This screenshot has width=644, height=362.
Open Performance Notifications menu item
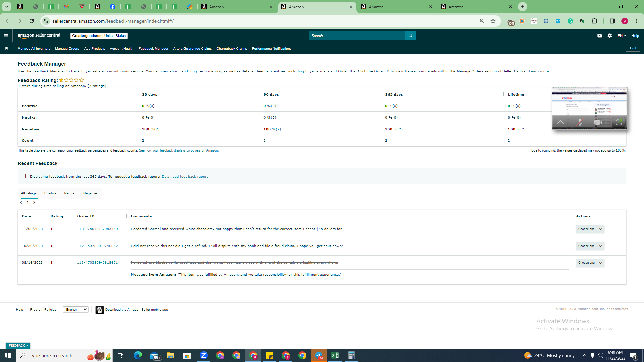click(x=272, y=49)
